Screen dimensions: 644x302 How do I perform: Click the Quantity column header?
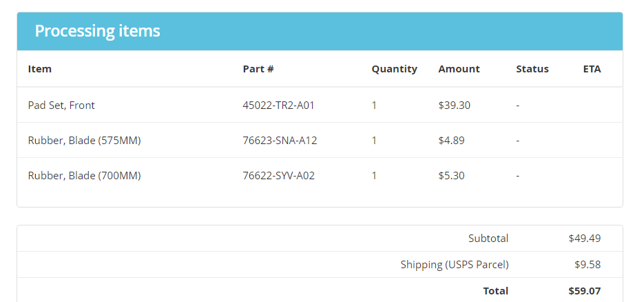pyautogui.click(x=394, y=69)
